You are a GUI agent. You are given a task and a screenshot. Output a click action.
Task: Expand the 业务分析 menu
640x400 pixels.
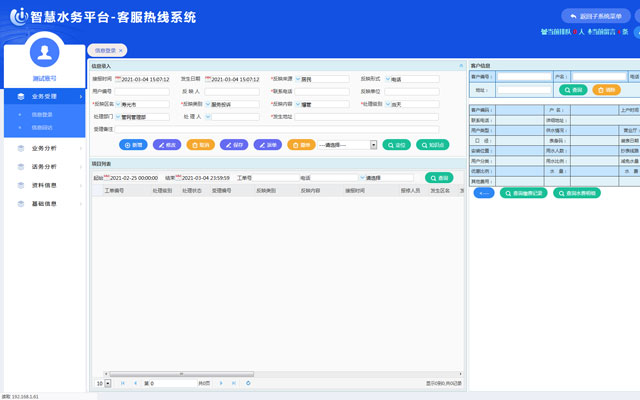[x=43, y=148]
